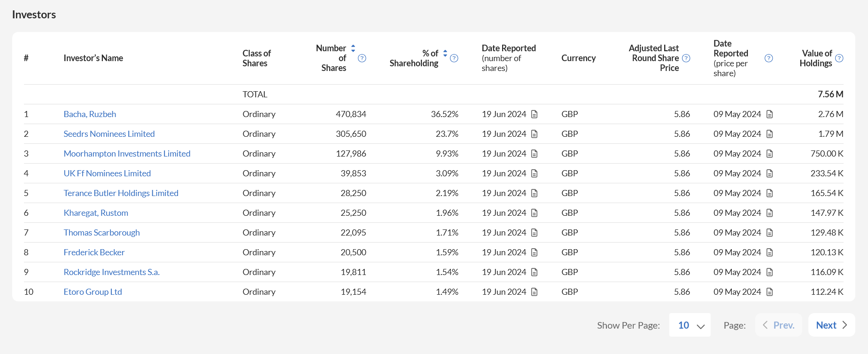Image resolution: width=868 pixels, height=354 pixels.
Task: Open Kharegat, Rustom investor link
Action: click(96, 213)
